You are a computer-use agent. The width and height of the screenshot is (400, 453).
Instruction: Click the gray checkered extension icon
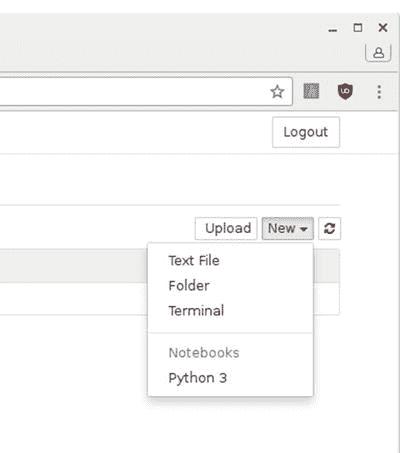point(311,91)
